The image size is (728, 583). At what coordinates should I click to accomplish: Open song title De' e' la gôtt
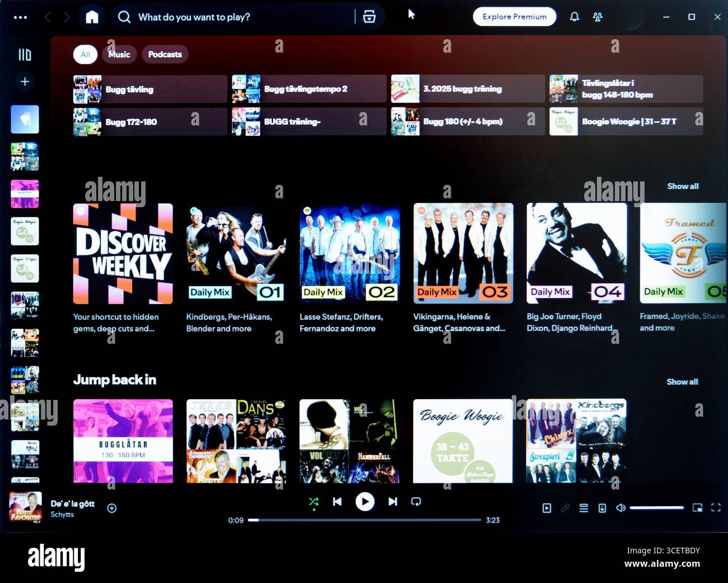73,503
